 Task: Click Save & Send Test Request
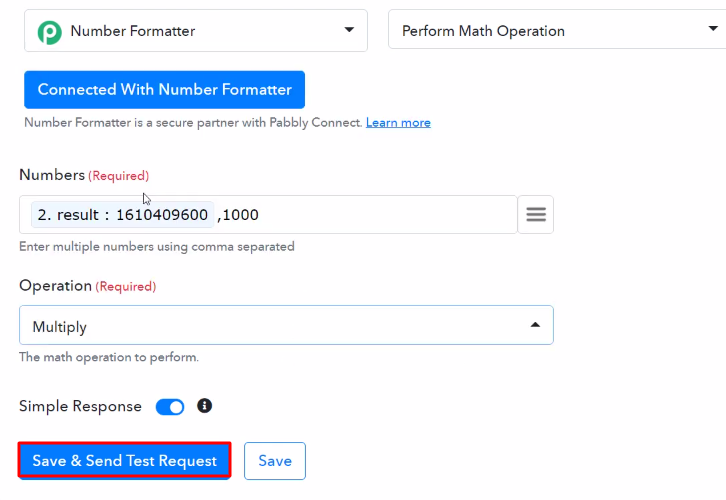click(125, 461)
